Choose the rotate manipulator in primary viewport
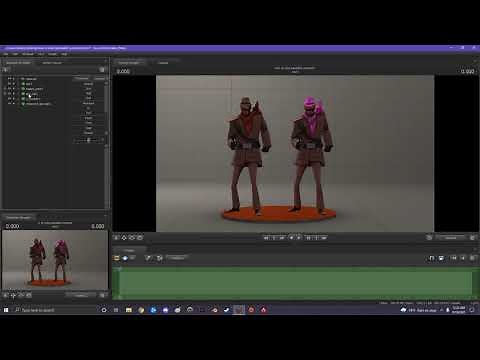The width and height of the screenshot is (480, 360). (x=132, y=238)
